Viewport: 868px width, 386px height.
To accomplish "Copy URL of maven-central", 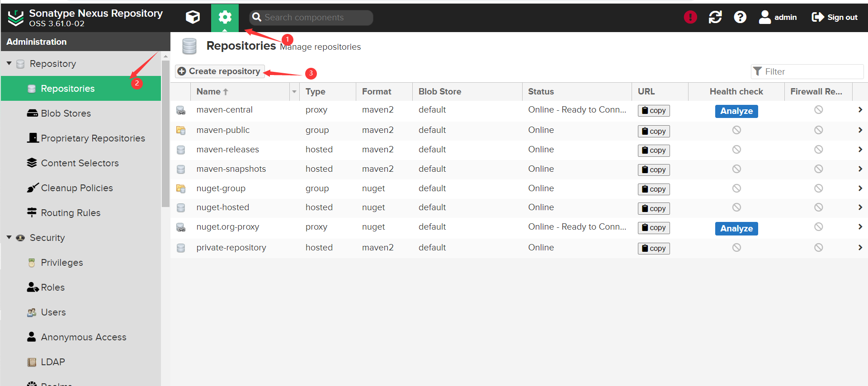I will click(654, 111).
